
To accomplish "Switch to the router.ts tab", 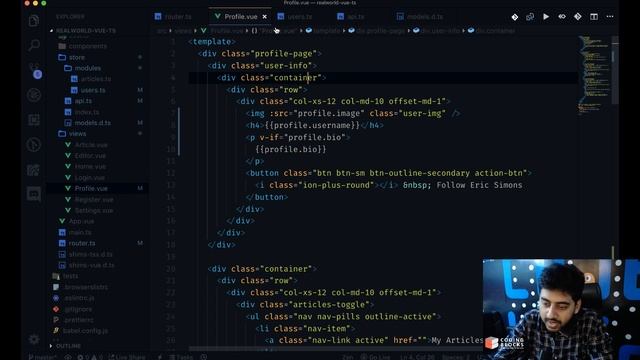I will click(173, 17).
